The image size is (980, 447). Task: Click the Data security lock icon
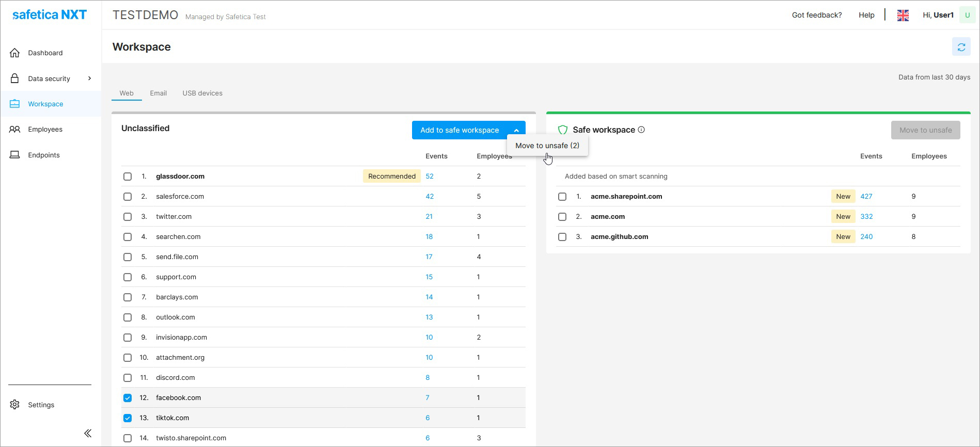[x=14, y=78]
